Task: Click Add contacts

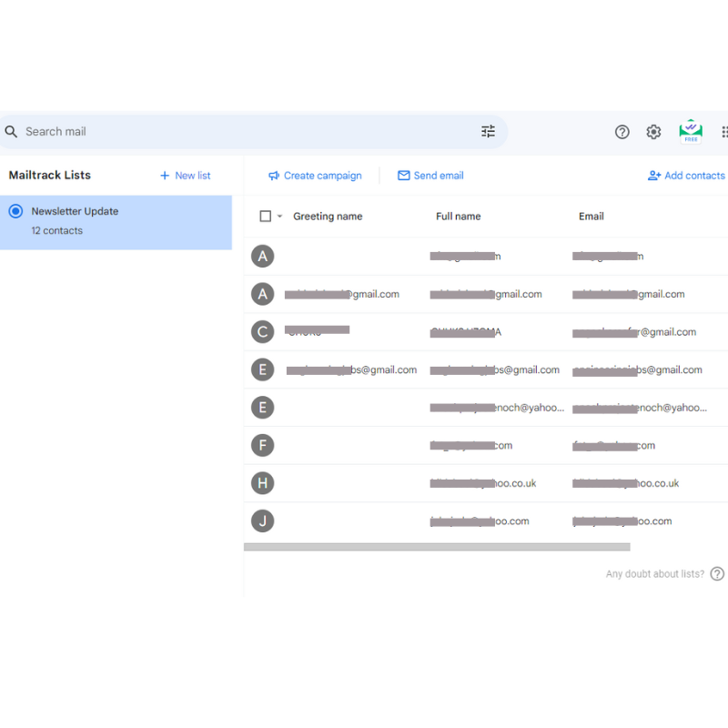Action: pos(687,176)
